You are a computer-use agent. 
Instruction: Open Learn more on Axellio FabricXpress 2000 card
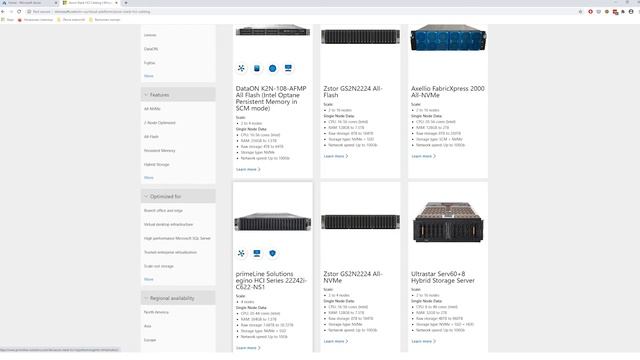(x=424, y=156)
